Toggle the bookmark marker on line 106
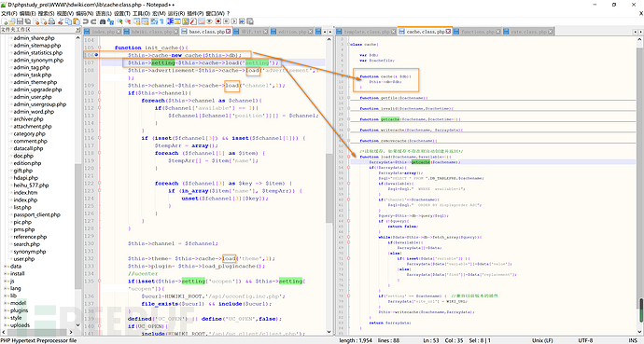 [x=96, y=55]
